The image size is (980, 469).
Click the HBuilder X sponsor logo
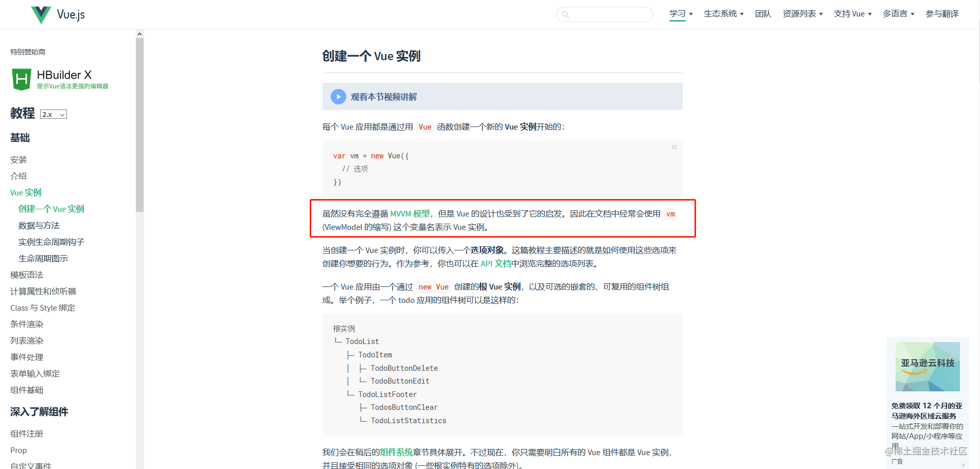(60, 80)
